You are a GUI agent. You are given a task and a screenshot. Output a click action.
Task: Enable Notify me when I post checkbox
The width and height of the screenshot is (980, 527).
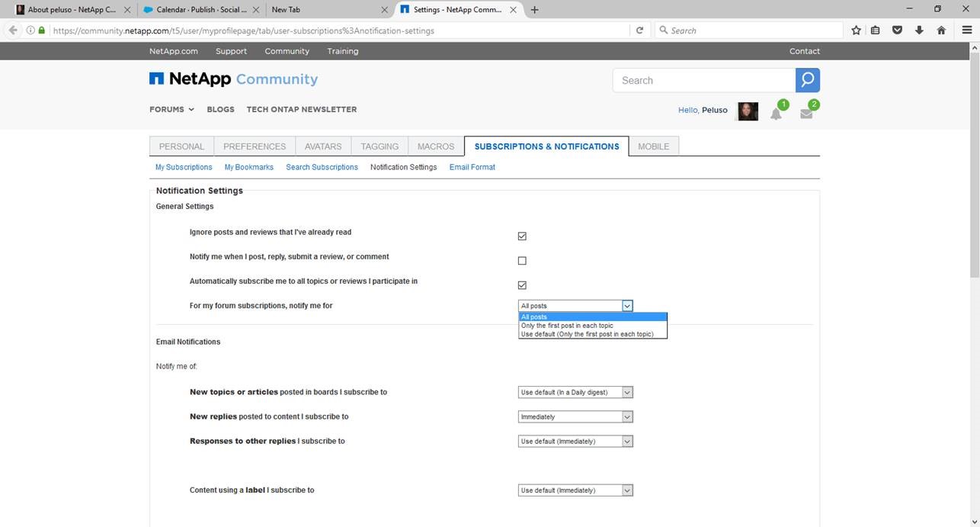[522, 261]
